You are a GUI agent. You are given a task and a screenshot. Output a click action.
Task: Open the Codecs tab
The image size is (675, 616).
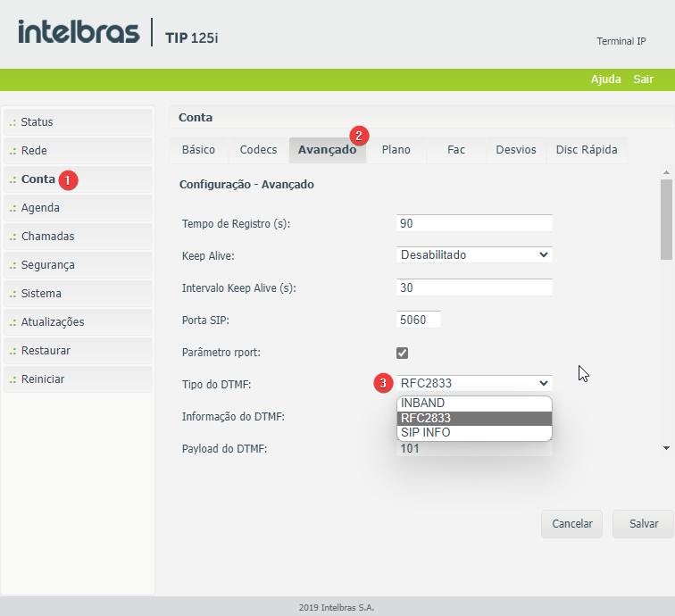(258, 150)
